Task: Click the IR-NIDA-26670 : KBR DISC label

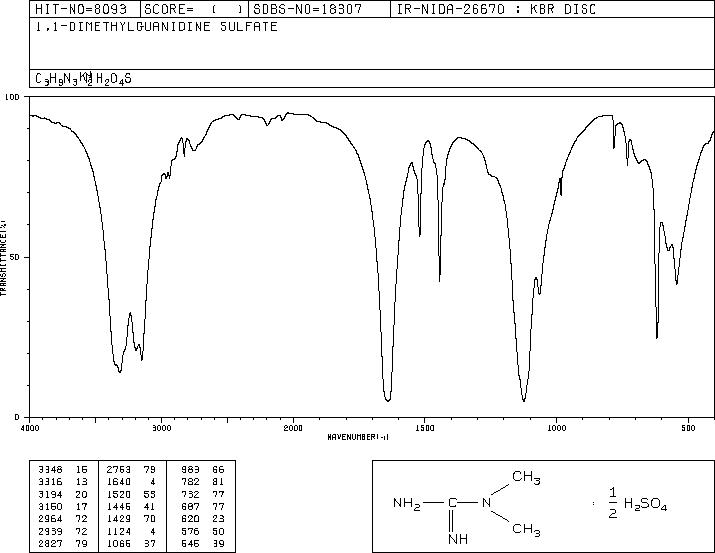Action: coord(496,9)
